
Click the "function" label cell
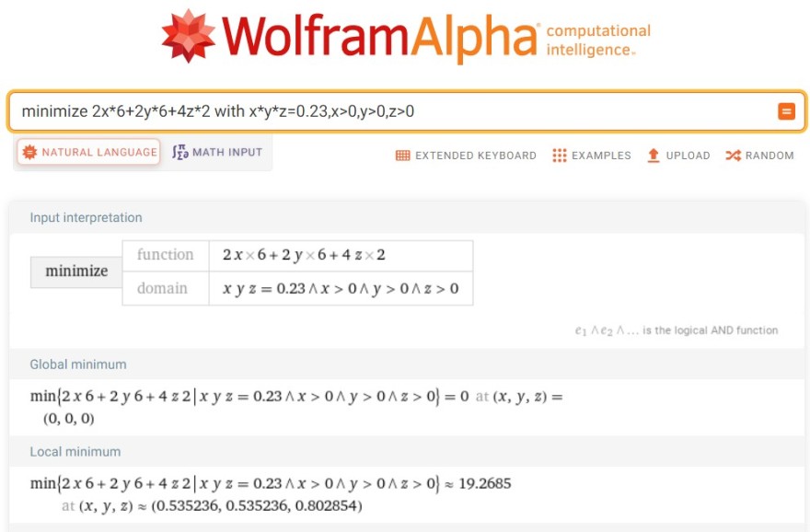pyautogui.click(x=166, y=255)
